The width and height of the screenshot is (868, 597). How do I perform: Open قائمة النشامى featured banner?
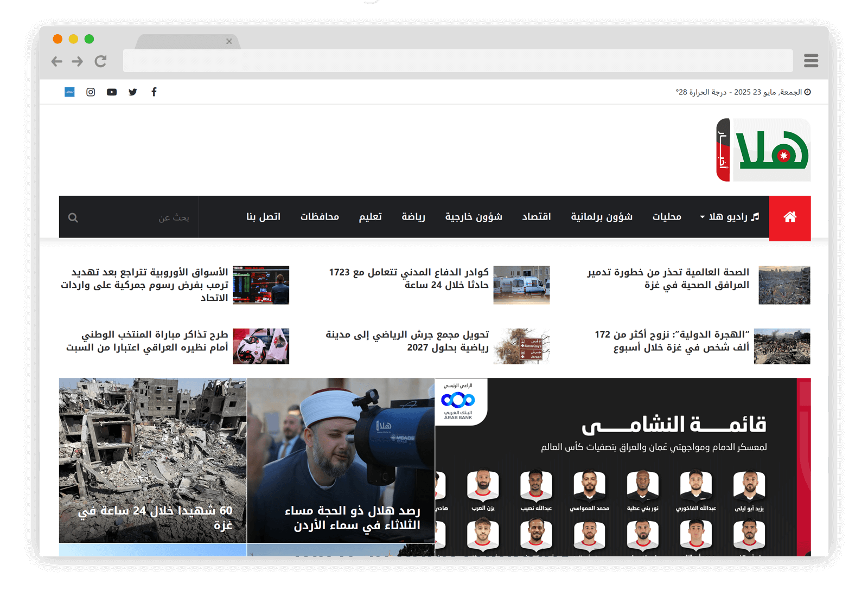[x=623, y=467]
